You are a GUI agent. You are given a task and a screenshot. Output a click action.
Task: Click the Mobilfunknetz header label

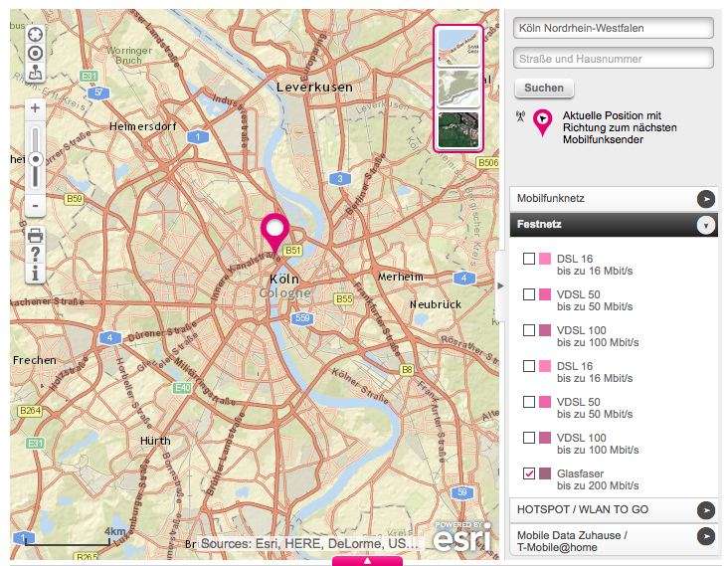[x=551, y=198]
